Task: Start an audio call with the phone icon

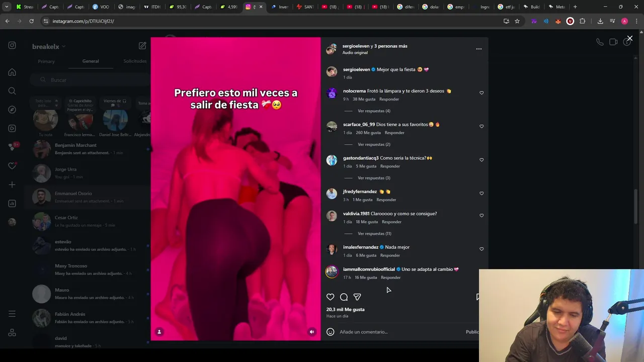Action: [600, 42]
